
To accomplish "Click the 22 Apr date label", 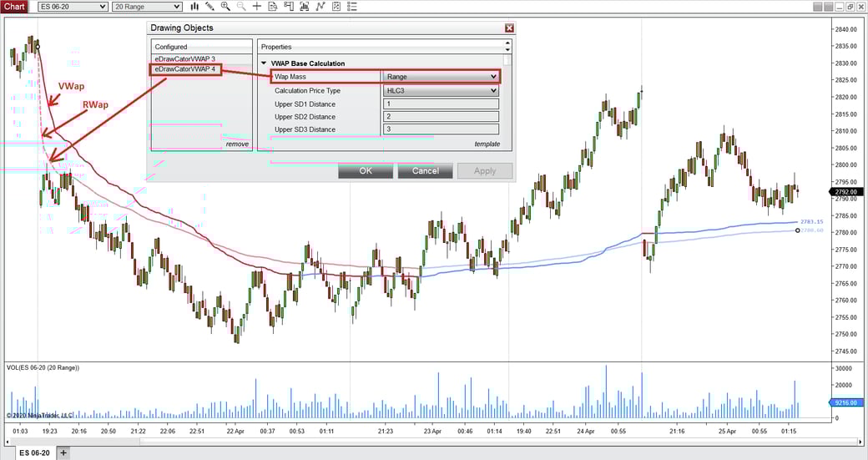I will (235, 432).
